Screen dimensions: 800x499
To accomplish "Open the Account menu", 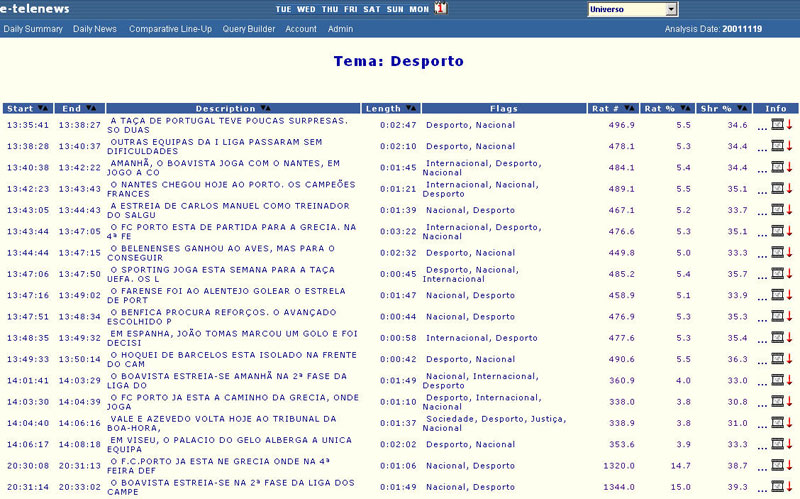I will click(301, 29).
